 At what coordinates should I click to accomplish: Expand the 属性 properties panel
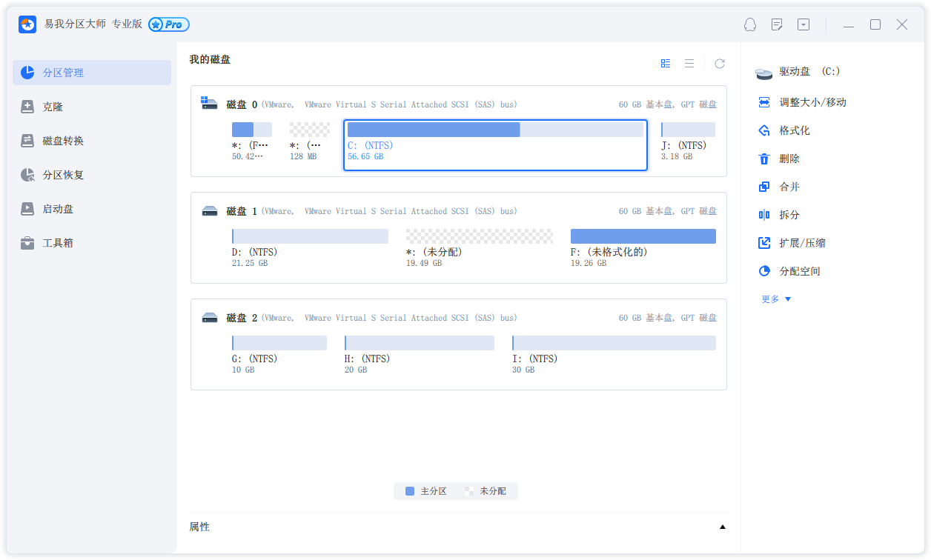pos(722,527)
